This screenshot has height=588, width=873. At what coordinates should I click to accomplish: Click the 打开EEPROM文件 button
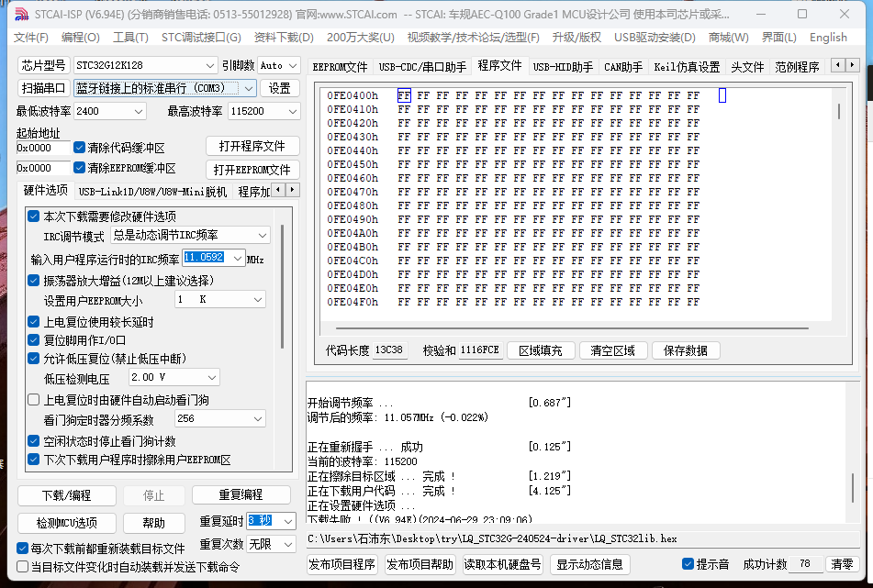(x=252, y=170)
